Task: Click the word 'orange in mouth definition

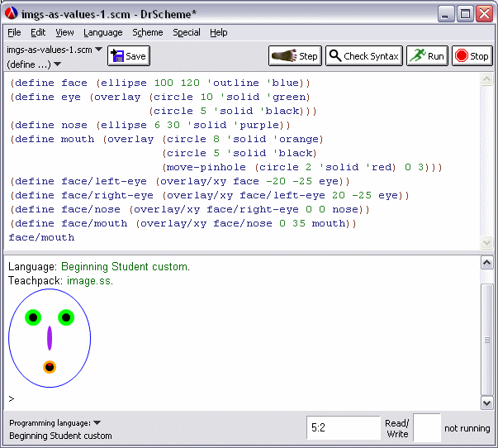Action: (x=296, y=139)
